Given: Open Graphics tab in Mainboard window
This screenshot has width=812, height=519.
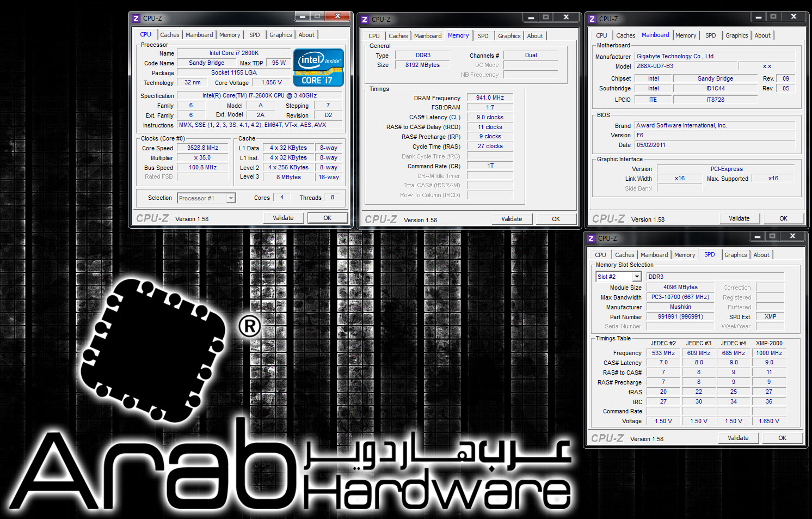Looking at the screenshot, I should click(x=737, y=35).
